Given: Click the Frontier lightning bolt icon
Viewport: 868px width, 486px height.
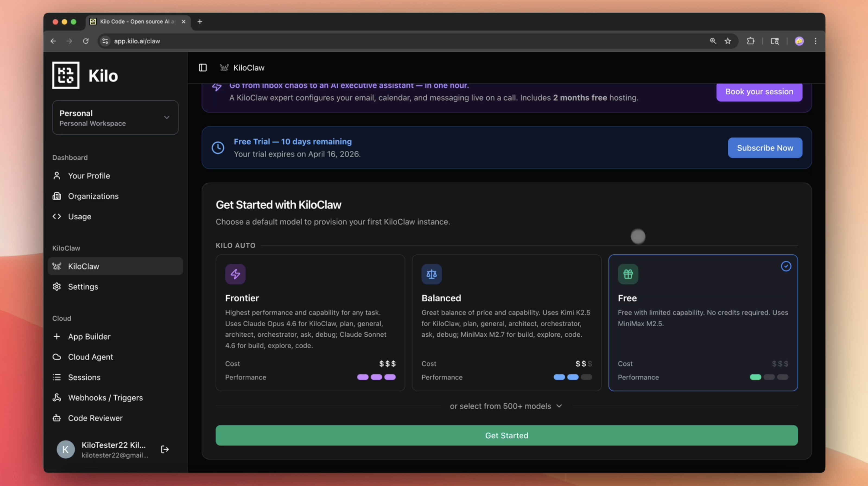Looking at the screenshot, I should 235,274.
